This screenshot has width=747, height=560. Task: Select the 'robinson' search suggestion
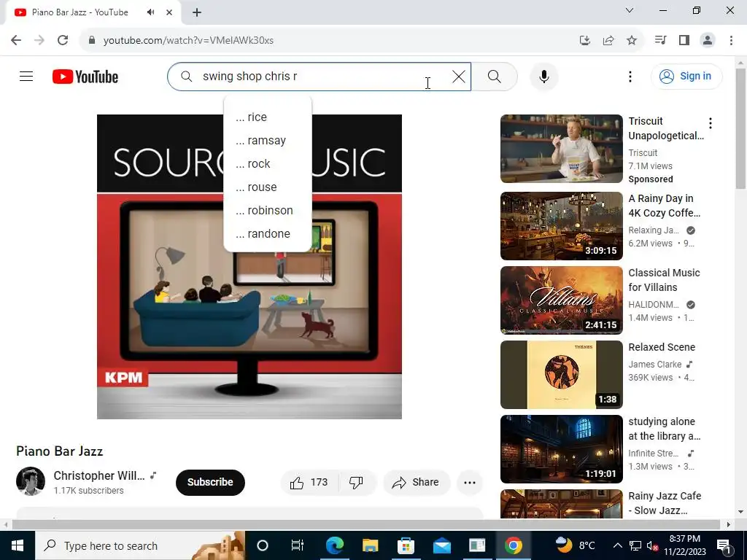click(x=268, y=210)
